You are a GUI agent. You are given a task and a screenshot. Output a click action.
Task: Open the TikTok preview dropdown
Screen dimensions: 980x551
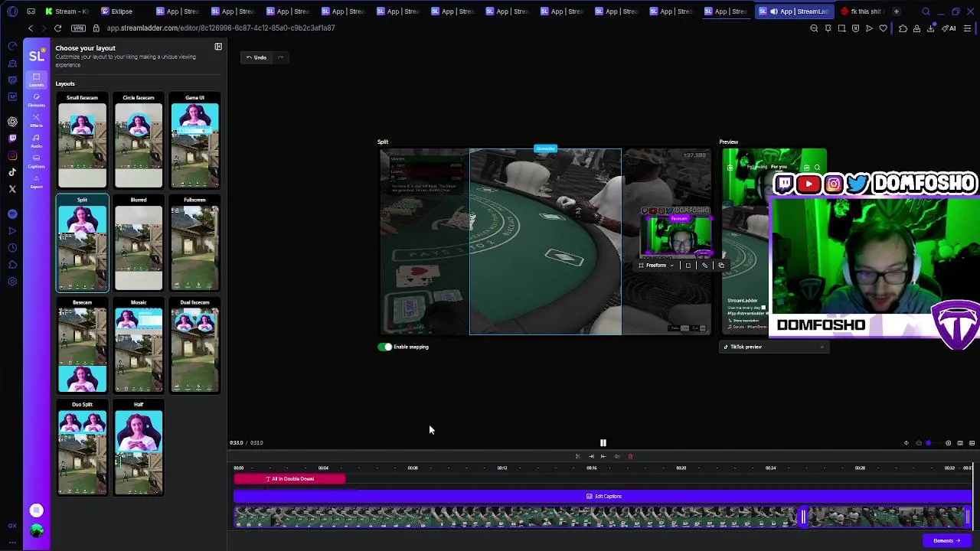coord(774,347)
